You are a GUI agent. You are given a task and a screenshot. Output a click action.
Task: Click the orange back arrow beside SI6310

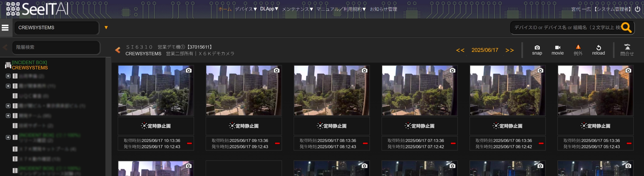click(118, 50)
